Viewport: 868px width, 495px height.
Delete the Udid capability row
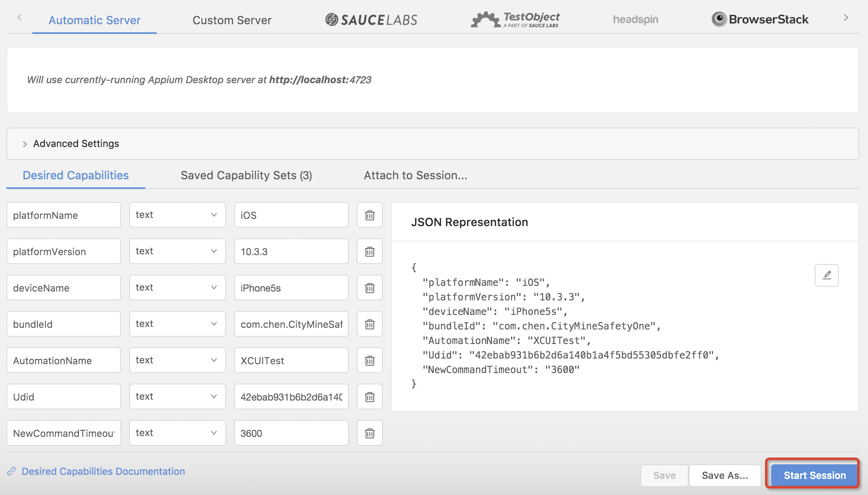pos(369,397)
